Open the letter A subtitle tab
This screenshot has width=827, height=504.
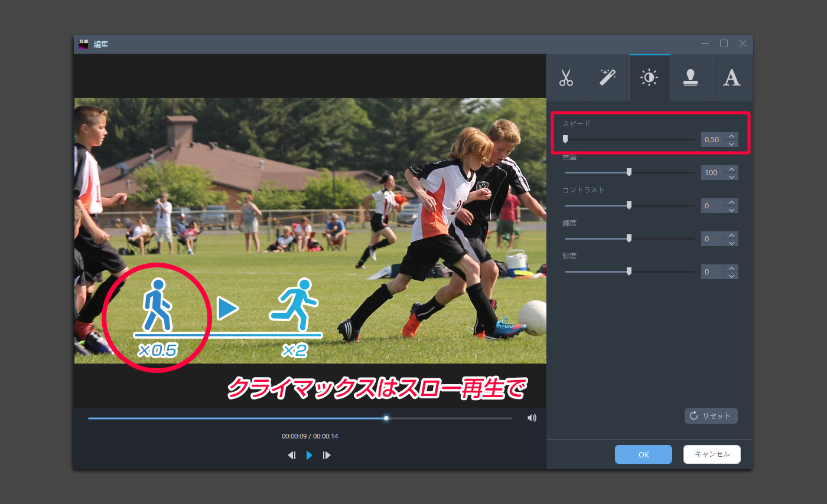point(732,78)
